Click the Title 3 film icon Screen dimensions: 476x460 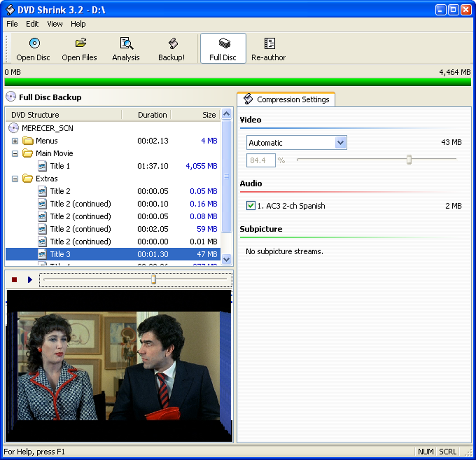42,254
